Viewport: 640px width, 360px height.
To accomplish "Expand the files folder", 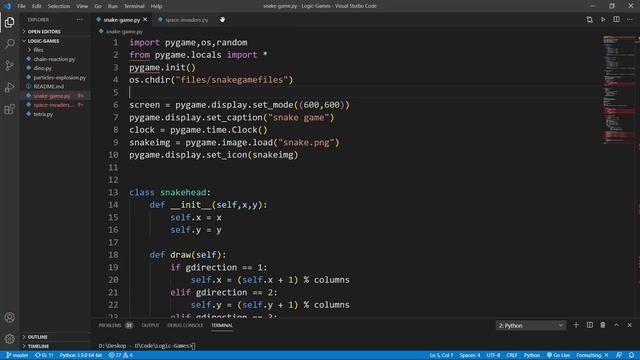I will pos(38,50).
